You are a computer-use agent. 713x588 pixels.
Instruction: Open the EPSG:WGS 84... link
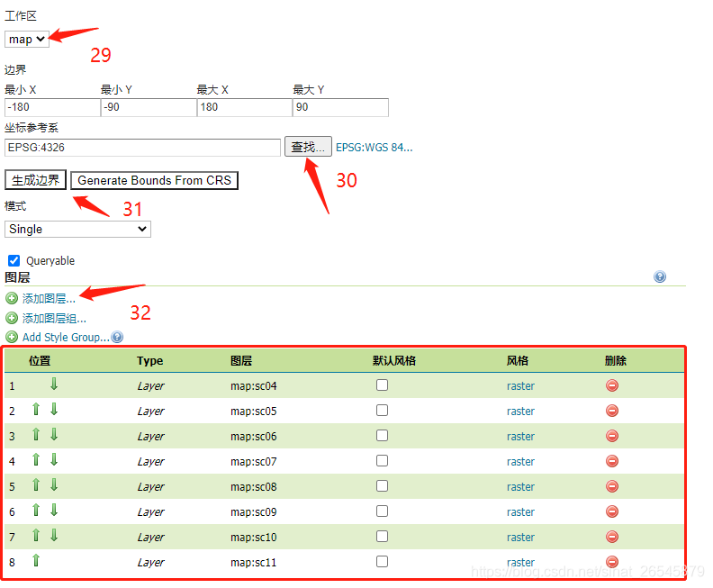[x=375, y=148]
